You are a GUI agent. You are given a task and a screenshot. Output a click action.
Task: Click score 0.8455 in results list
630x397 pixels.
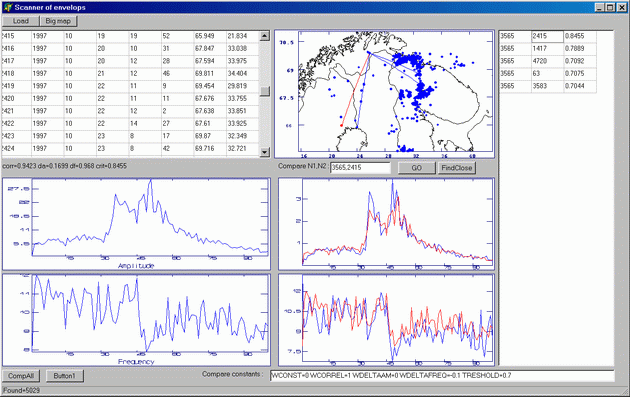(580, 36)
